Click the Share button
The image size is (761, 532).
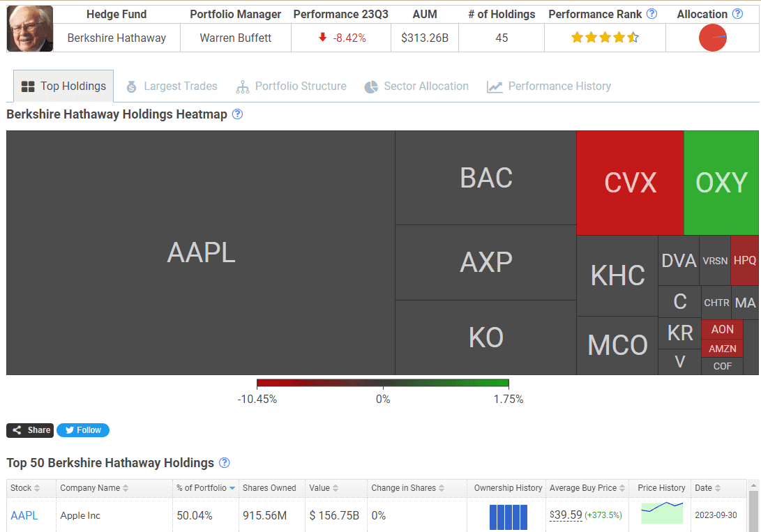pos(30,430)
